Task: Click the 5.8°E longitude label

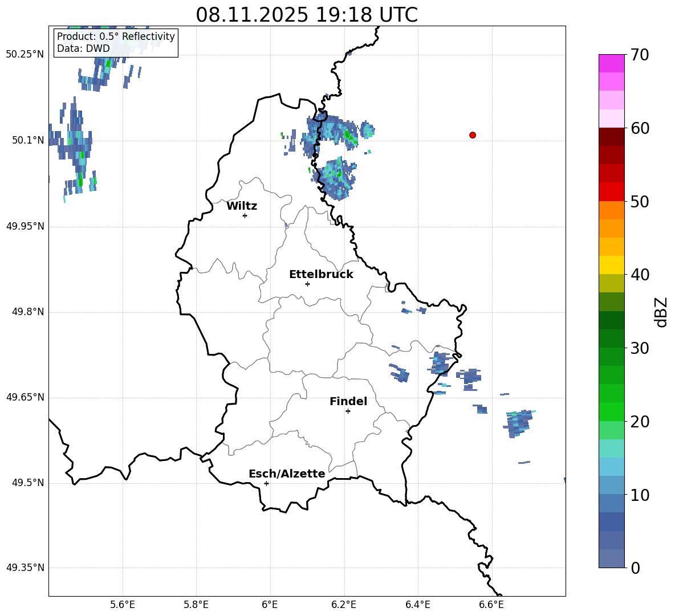Action: pos(196,605)
